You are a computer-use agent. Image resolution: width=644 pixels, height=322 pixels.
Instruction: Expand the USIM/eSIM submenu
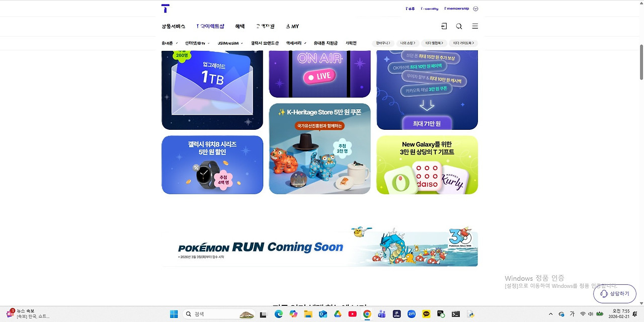[230, 43]
